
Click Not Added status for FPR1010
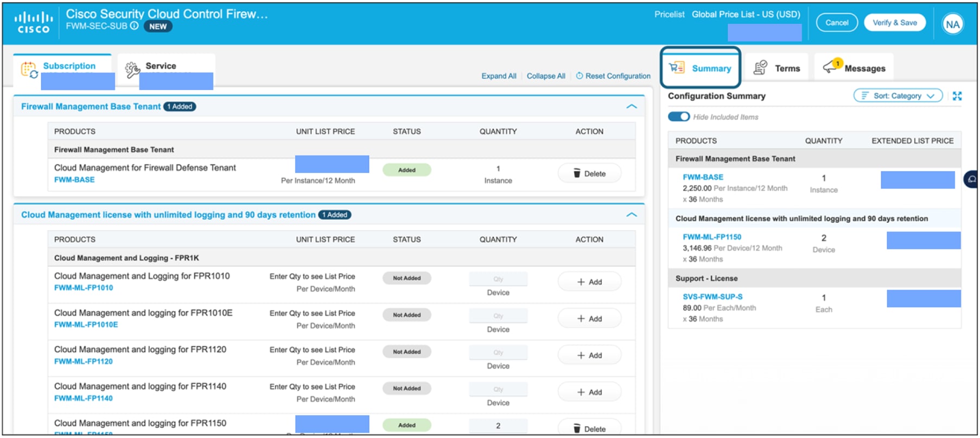click(407, 278)
